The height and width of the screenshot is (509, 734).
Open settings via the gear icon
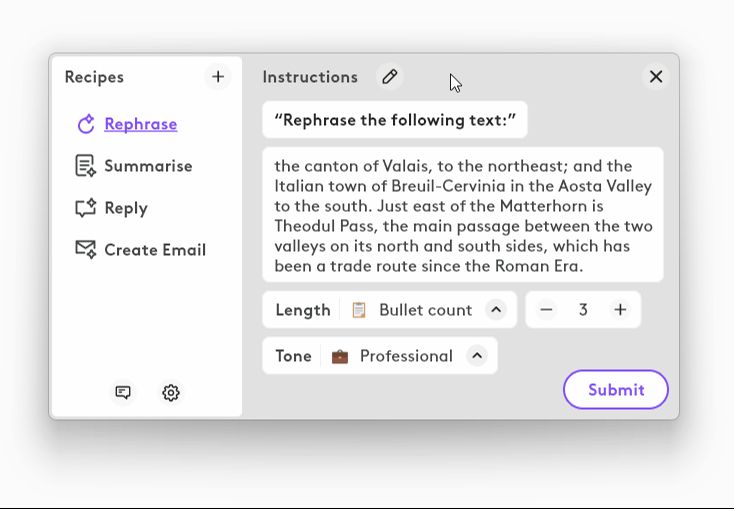pyautogui.click(x=171, y=393)
